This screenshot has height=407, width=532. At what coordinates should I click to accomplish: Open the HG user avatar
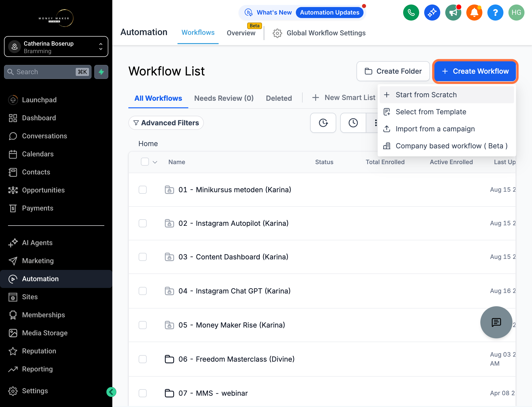(x=516, y=13)
